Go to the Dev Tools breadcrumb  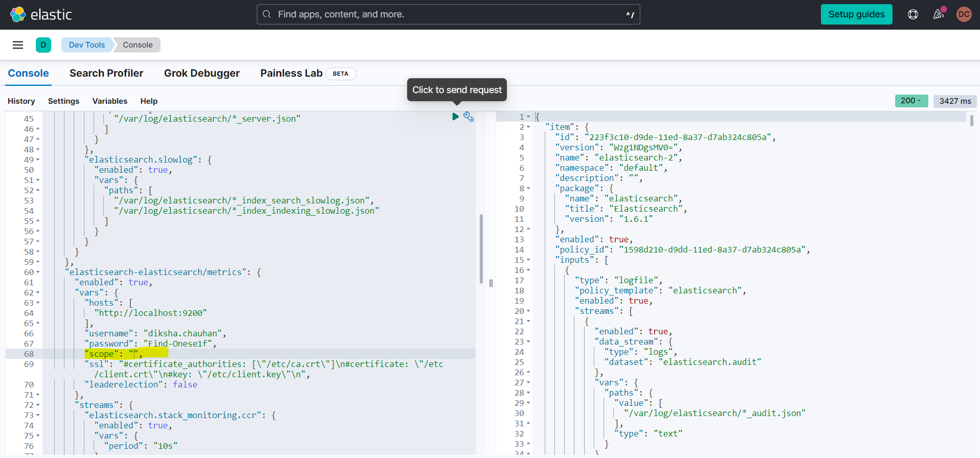pyautogui.click(x=87, y=45)
